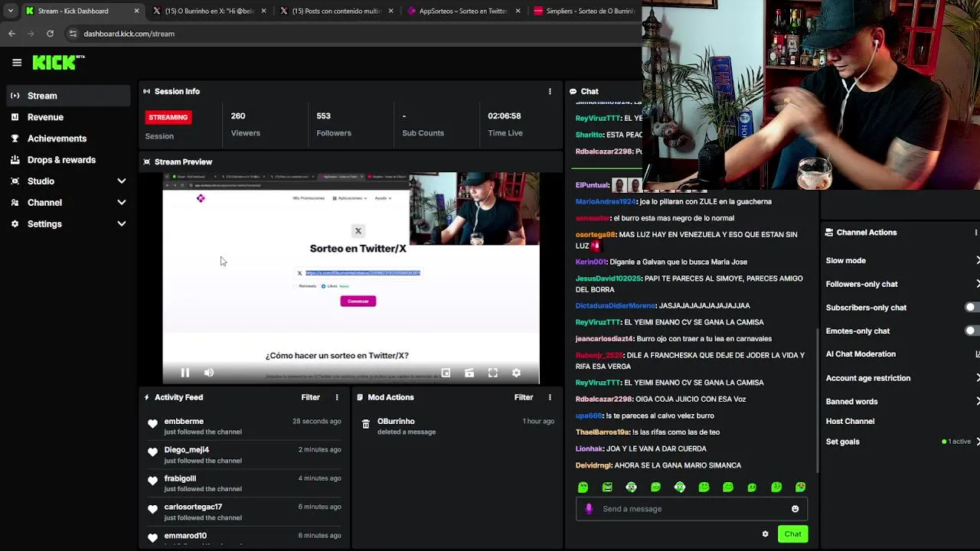This screenshot has width=980, height=551.
Task: Select Achievements in the sidebar
Action: 68,139
